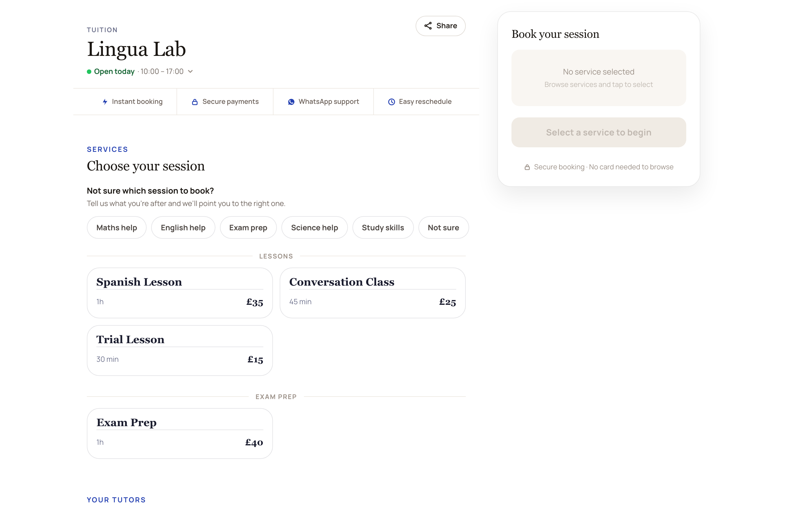Select the Conversation Class service card
The height and width of the screenshot is (508, 812).
pos(372,293)
